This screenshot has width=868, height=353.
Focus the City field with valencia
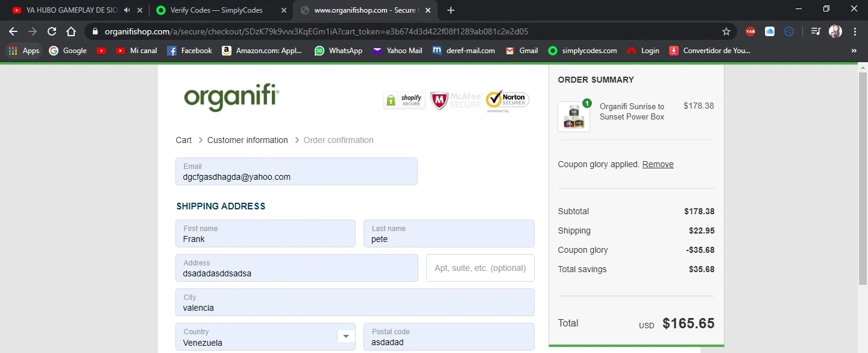point(355,302)
